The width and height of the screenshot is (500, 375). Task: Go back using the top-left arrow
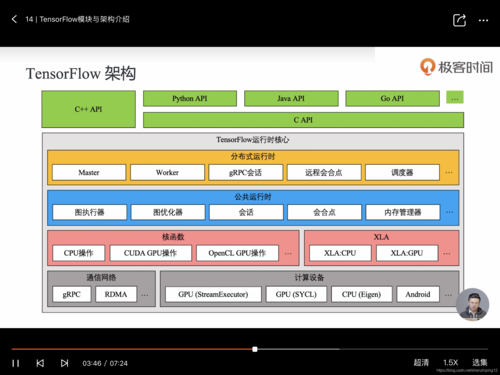coord(14,19)
